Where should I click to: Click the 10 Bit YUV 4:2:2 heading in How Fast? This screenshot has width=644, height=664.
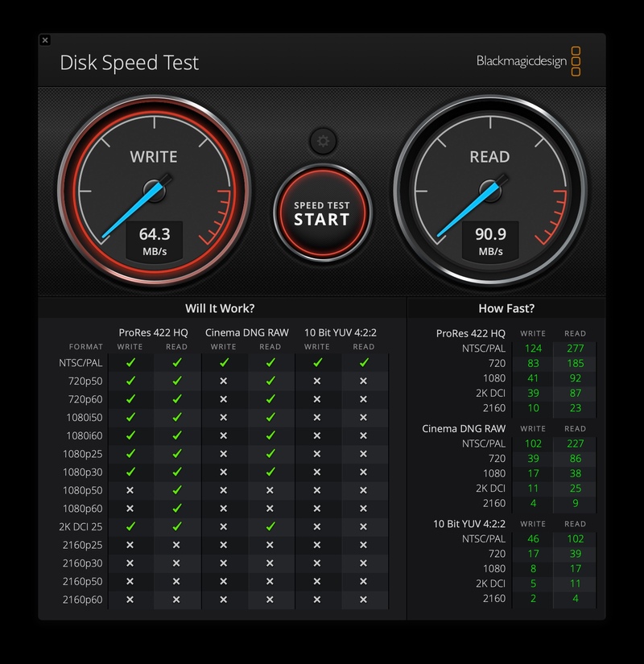pyautogui.click(x=469, y=524)
